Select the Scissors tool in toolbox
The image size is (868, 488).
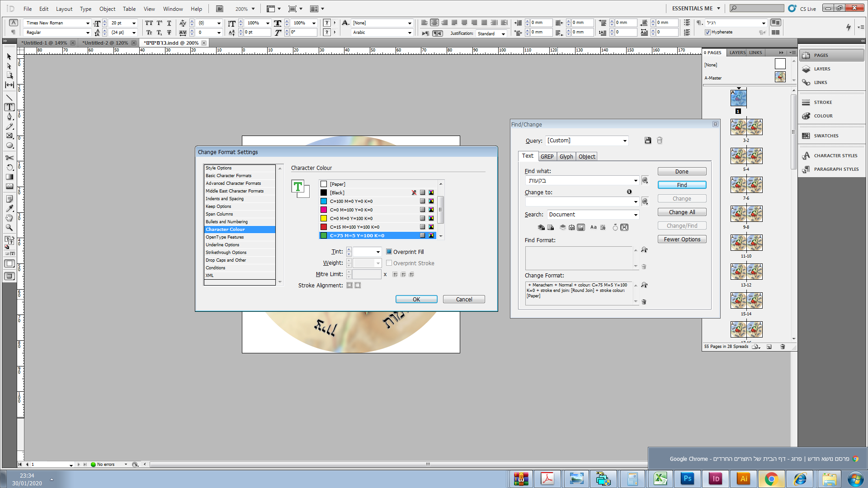(9, 158)
